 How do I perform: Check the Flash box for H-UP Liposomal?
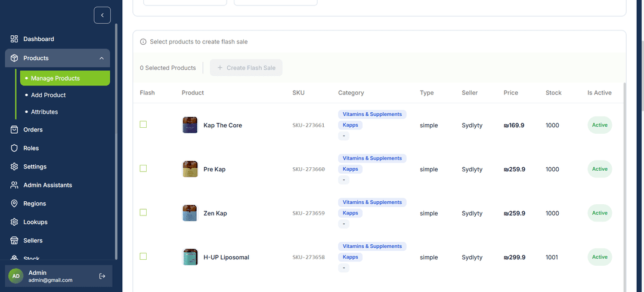pyautogui.click(x=143, y=257)
